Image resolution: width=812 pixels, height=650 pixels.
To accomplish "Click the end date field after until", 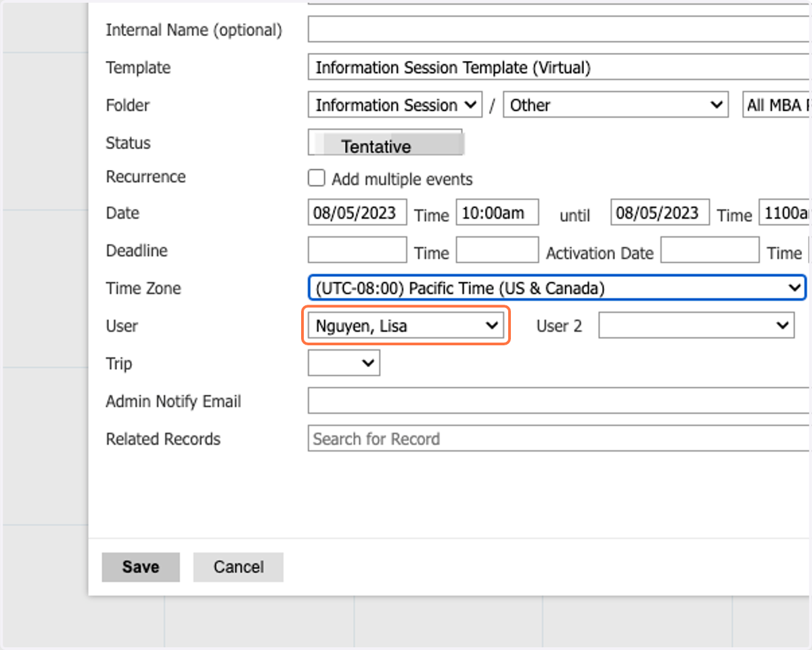I will [660, 212].
